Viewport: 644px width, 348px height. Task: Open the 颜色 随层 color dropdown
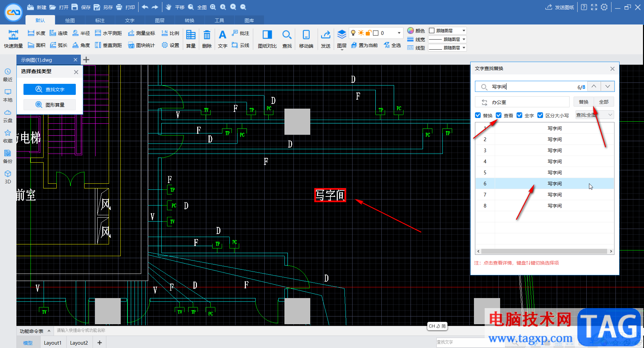click(464, 31)
